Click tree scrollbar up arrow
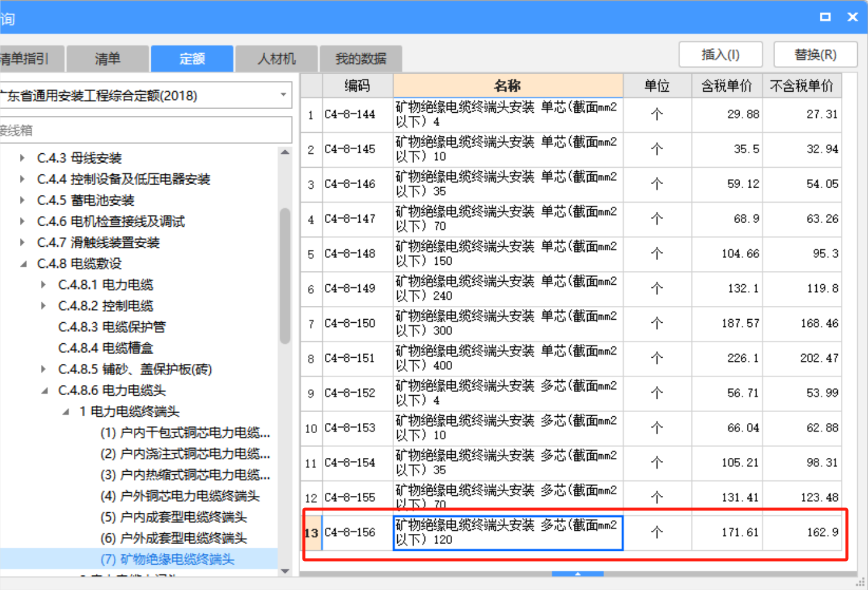The width and height of the screenshot is (868, 590). coord(285,153)
